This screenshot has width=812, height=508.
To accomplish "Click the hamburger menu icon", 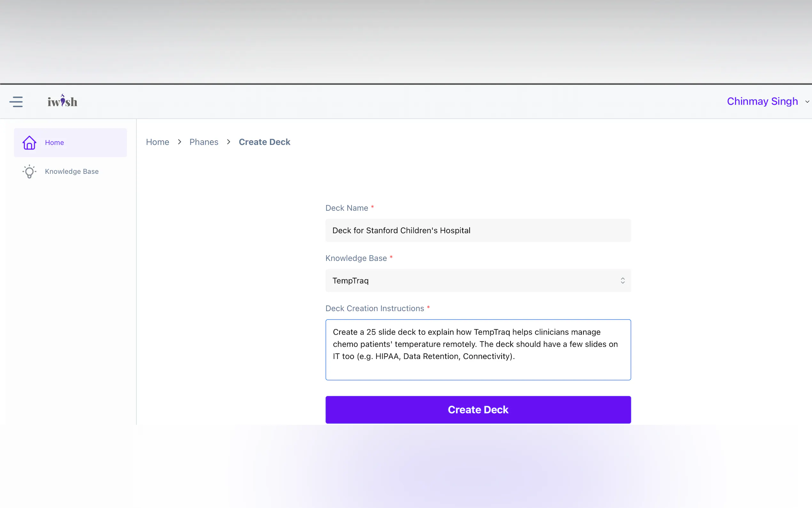I will (x=16, y=101).
